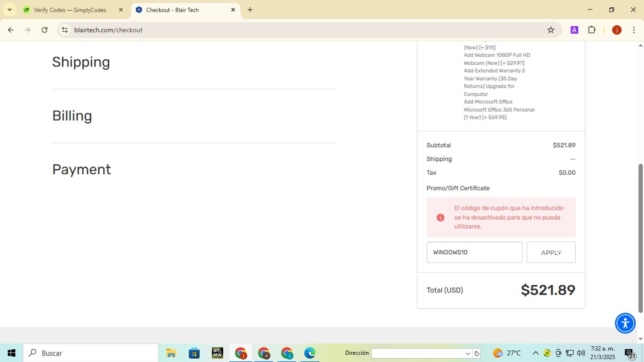
Task: Open the notification center with 21 alerts
Action: coord(630,353)
